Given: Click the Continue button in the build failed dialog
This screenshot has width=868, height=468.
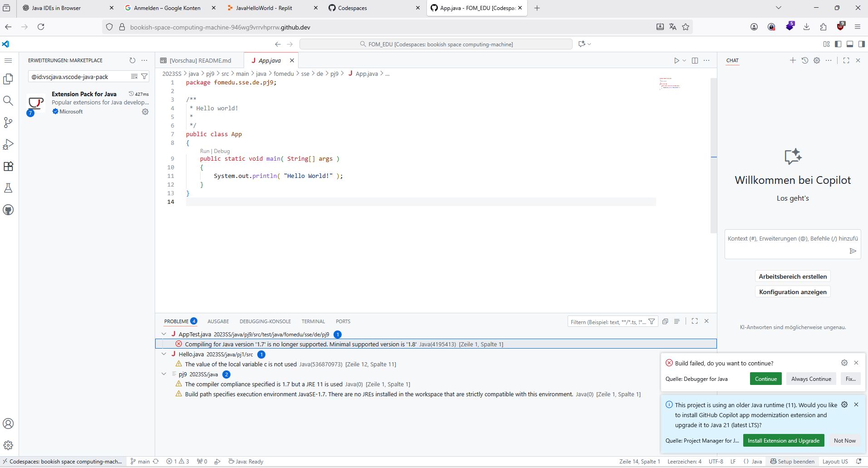Looking at the screenshot, I should (x=765, y=379).
